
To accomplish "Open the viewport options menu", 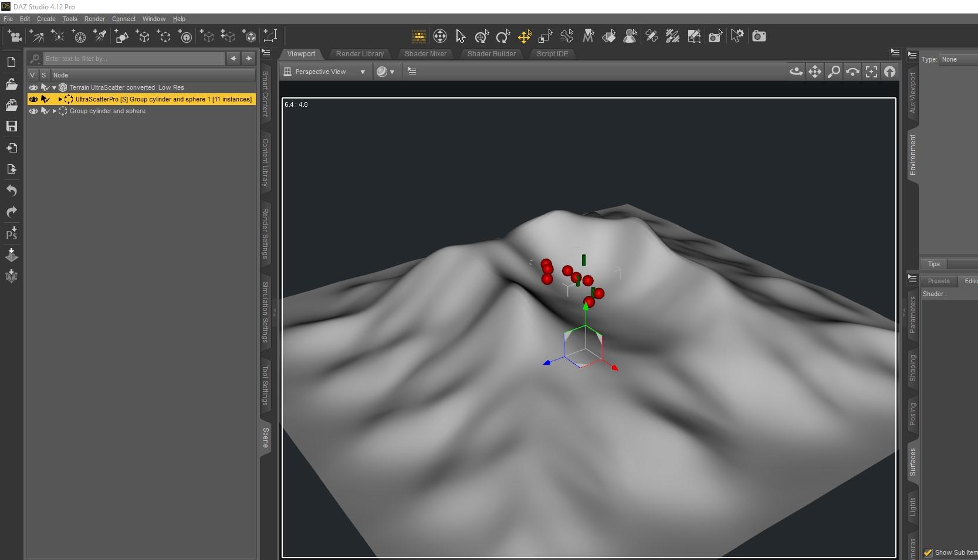I will pos(412,72).
